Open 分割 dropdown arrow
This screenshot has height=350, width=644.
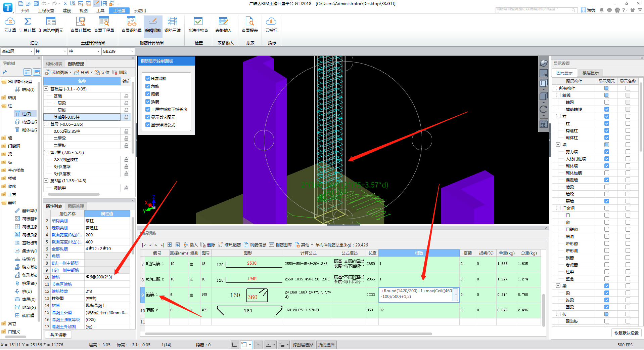pyautogui.click(x=91, y=72)
